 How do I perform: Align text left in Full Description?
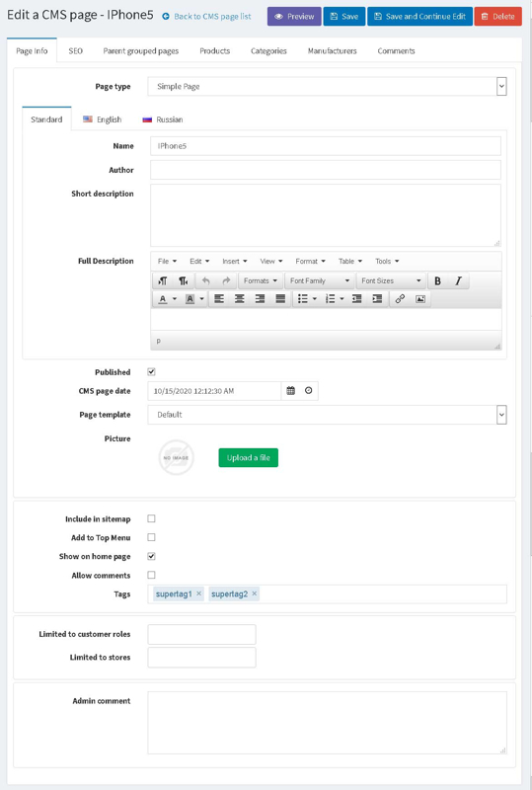coord(219,299)
